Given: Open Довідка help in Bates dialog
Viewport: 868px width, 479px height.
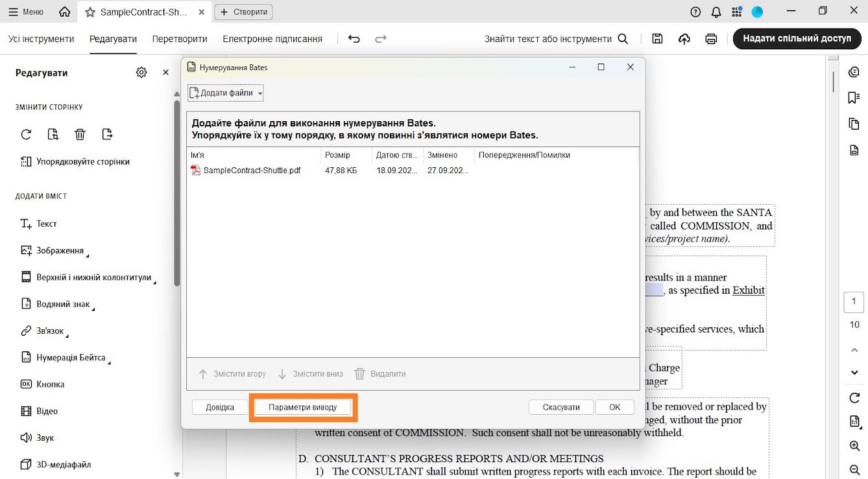Looking at the screenshot, I should click(220, 407).
